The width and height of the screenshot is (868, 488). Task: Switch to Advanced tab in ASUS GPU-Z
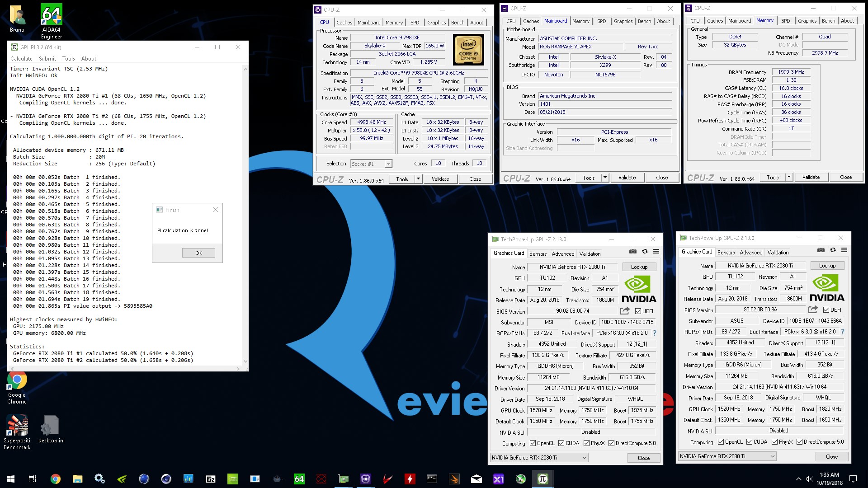pyautogui.click(x=751, y=253)
